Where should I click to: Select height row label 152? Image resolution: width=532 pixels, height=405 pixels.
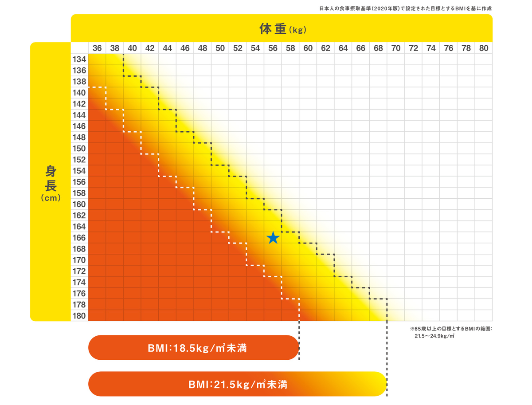[x=79, y=160]
